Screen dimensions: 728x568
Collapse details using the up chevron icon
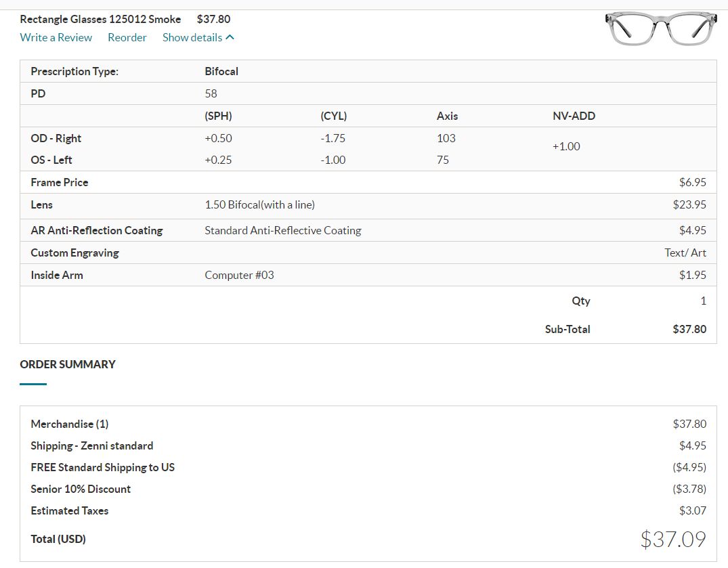click(230, 38)
